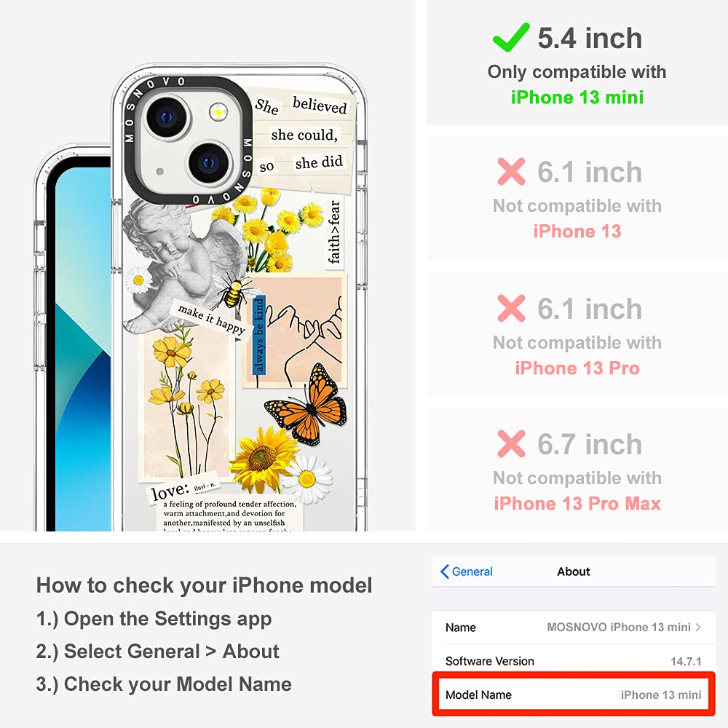Tap the General back chevron
This screenshot has width=728, height=728.
point(444,571)
